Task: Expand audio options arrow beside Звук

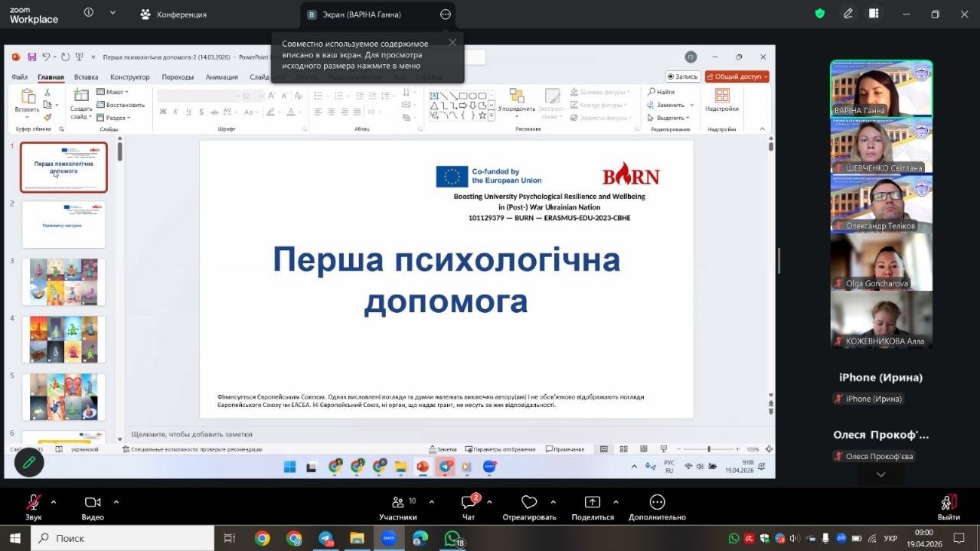Action: (x=54, y=502)
